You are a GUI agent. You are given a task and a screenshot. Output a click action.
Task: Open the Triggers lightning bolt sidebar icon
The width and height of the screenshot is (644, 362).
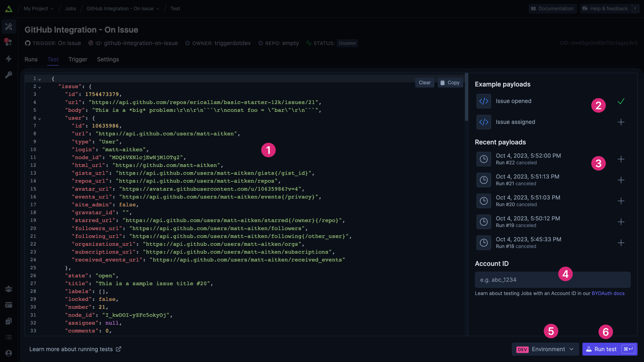(8, 59)
